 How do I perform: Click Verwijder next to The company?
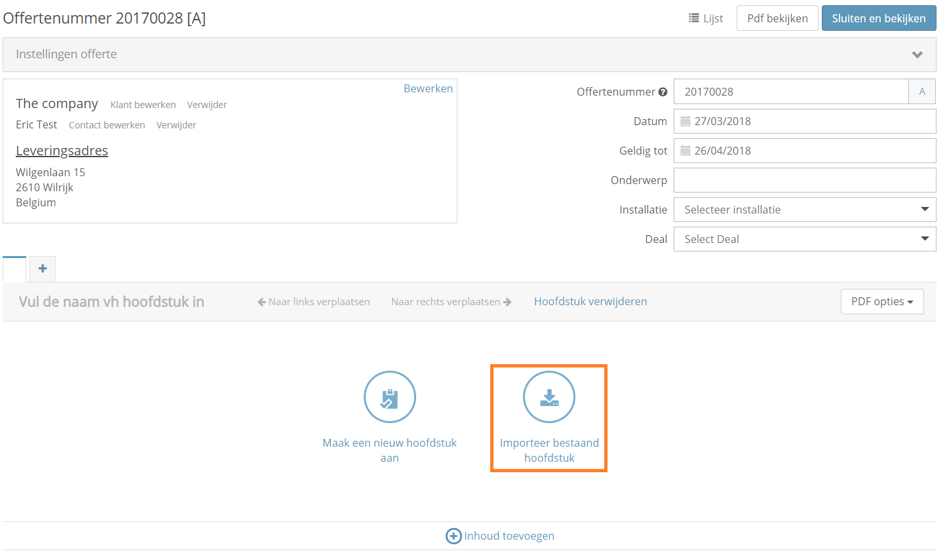[207, 105]
